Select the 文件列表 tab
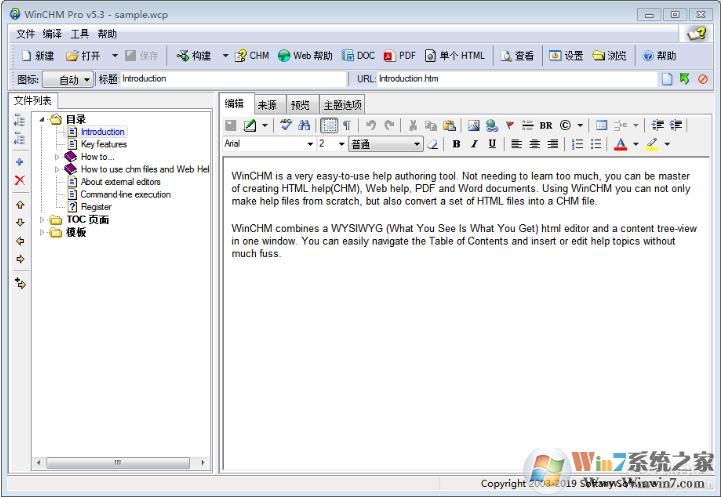This screenshot has height=497, width=721. coord(33,101)
